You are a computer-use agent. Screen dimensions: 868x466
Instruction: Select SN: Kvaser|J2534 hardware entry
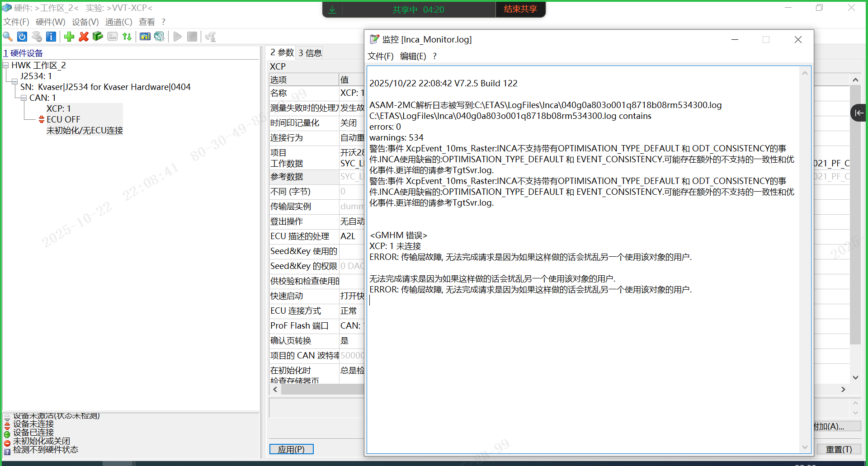(105, 87)
